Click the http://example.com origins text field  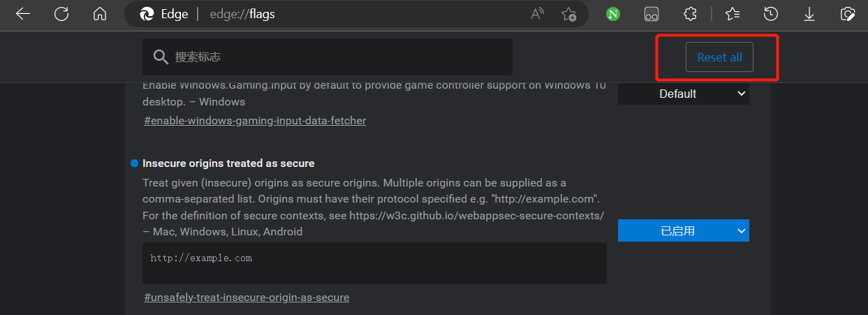click(x=374, y=263)
